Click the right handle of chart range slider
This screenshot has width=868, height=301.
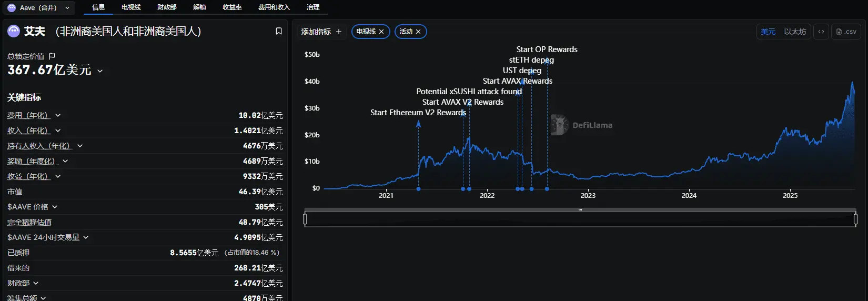(855, 219)
